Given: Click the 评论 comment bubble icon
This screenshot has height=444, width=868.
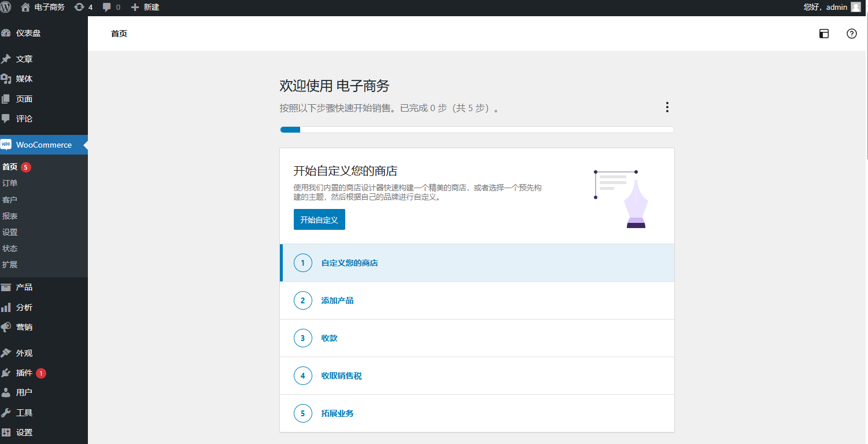Looking at the screenshot, I should tap(6, 119).
